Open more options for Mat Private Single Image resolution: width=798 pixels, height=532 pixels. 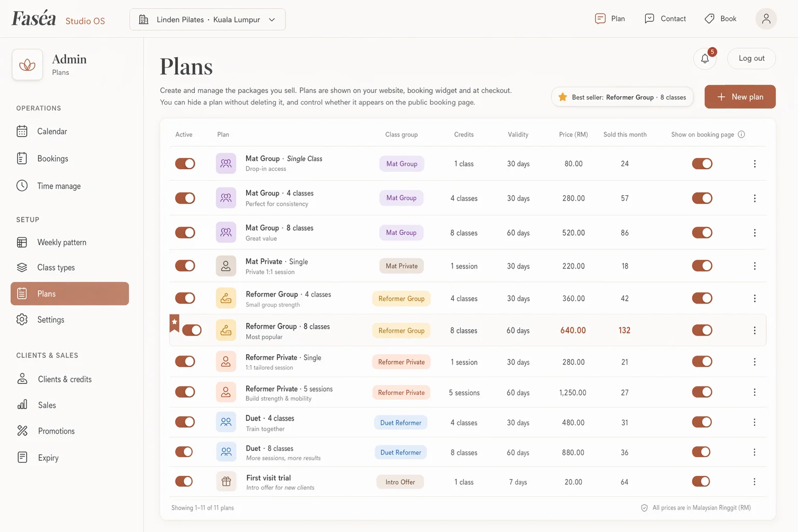pyautogui.click(x=754, y=266)
